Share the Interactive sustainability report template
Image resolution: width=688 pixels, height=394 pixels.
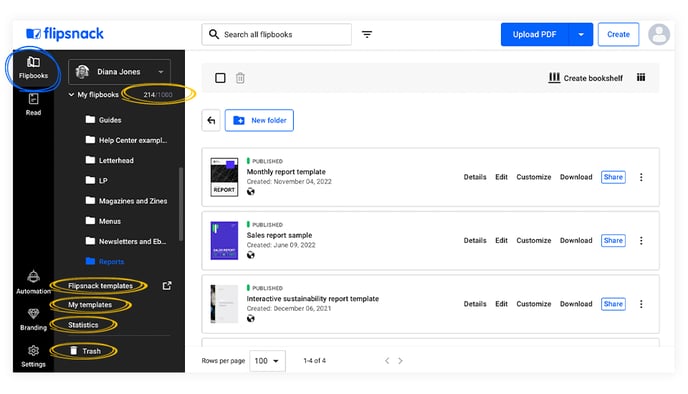(x=613, y=304)
